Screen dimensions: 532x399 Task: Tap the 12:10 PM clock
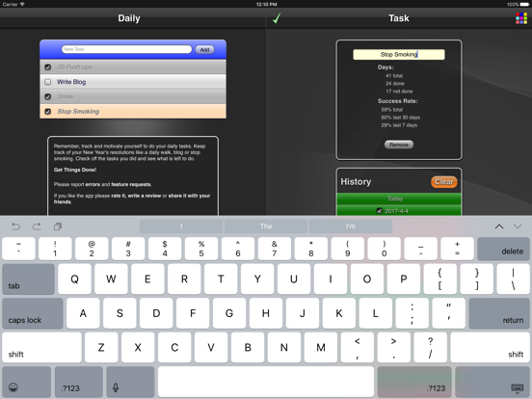click(x=266, y=5)
